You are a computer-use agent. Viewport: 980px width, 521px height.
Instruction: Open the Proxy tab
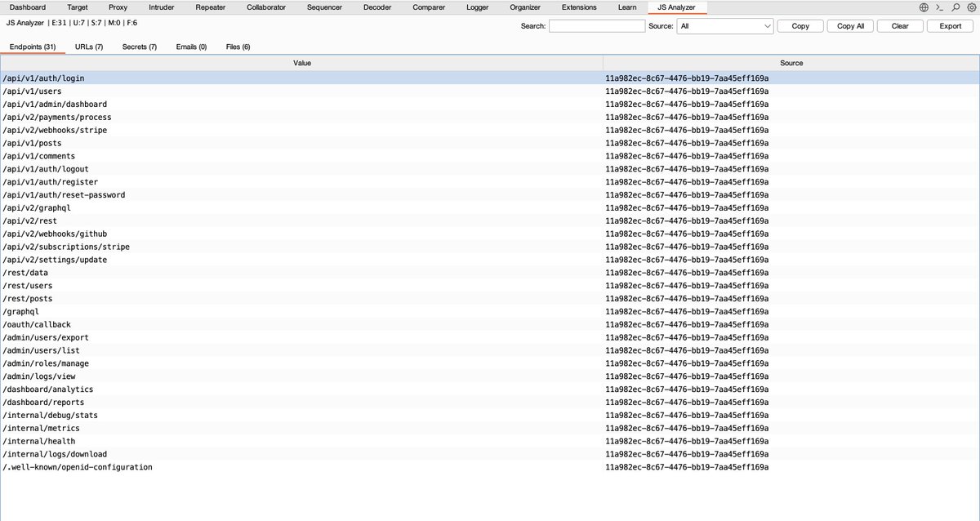pyautogui.click(x=118, y=7)
